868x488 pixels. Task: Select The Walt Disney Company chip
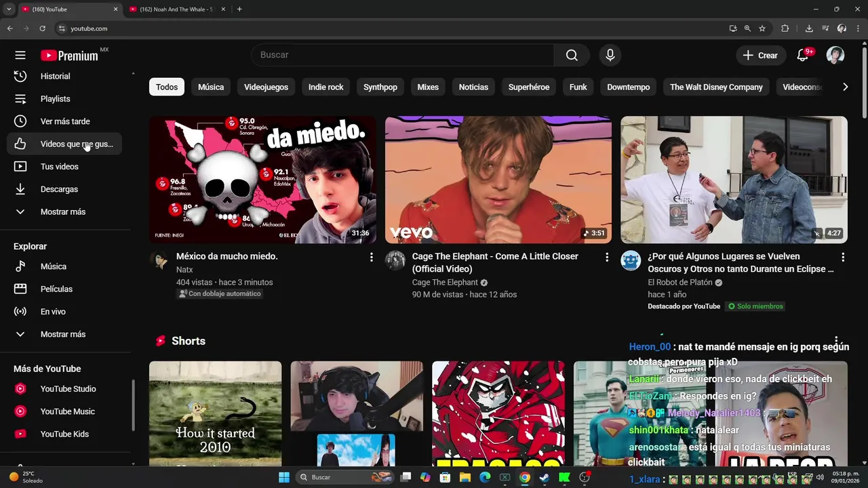[716, 87]
